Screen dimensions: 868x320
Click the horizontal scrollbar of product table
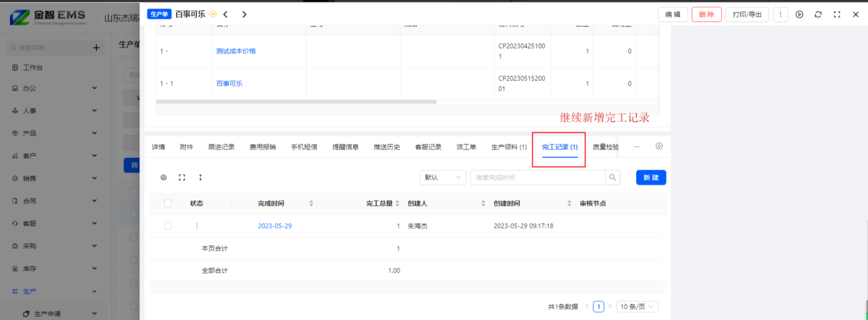296,102
